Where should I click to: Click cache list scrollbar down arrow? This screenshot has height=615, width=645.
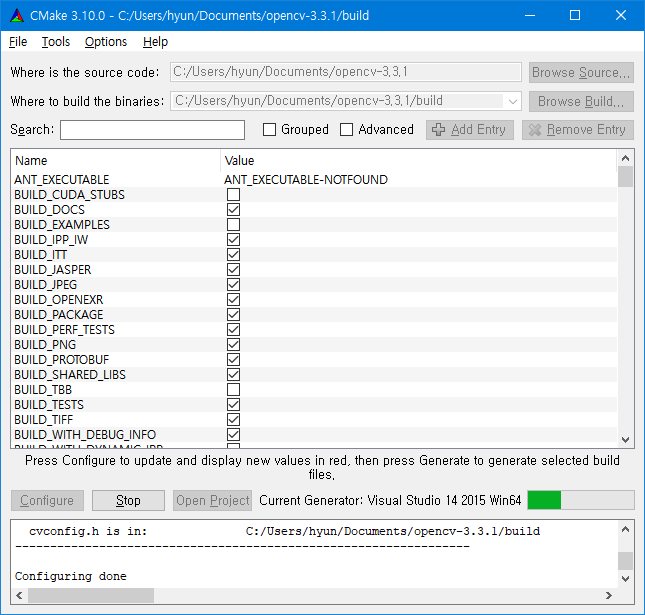tap(625, 440)
